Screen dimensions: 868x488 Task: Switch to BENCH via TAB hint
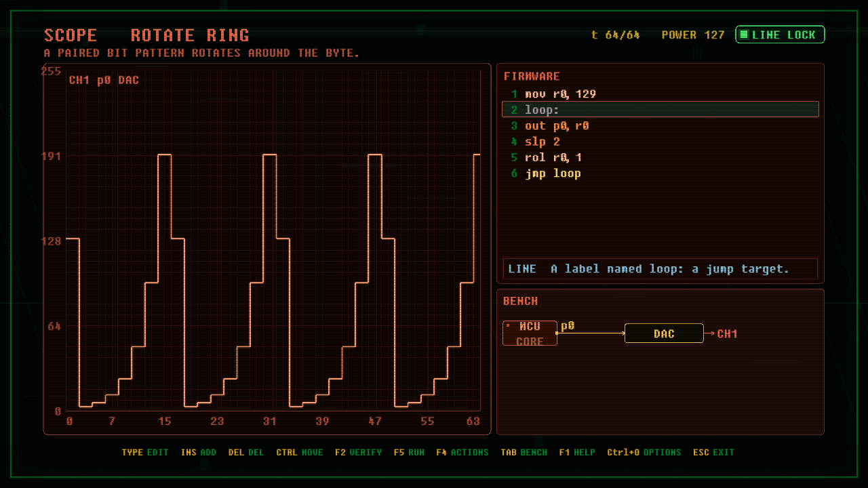(x=524, y=452)
